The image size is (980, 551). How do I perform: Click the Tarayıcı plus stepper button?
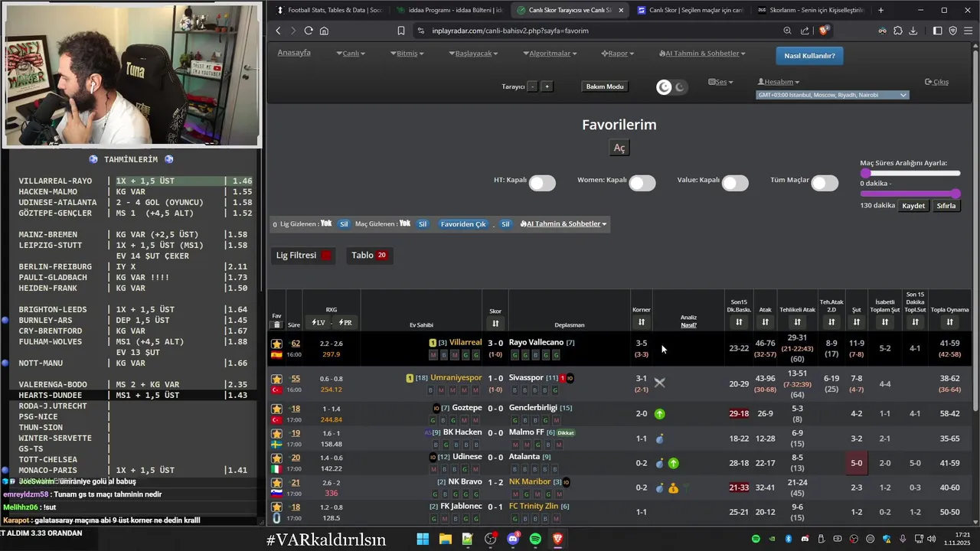pos(547,86)
